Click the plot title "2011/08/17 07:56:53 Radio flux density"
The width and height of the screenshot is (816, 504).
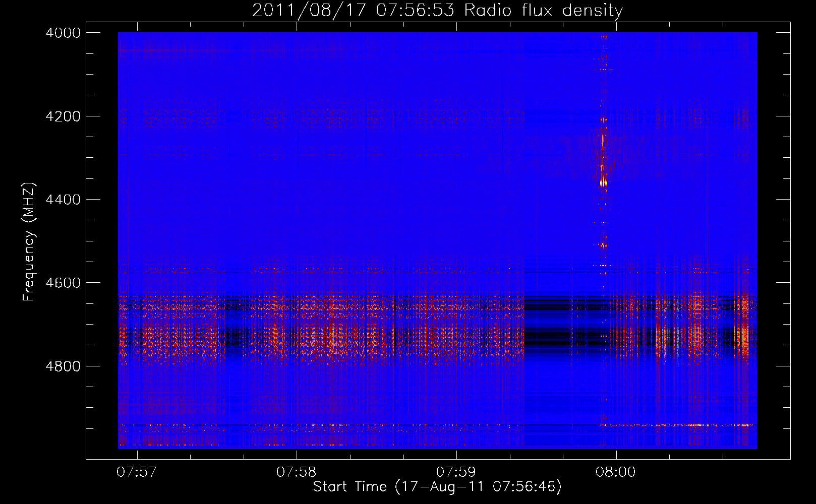point(437,10)
